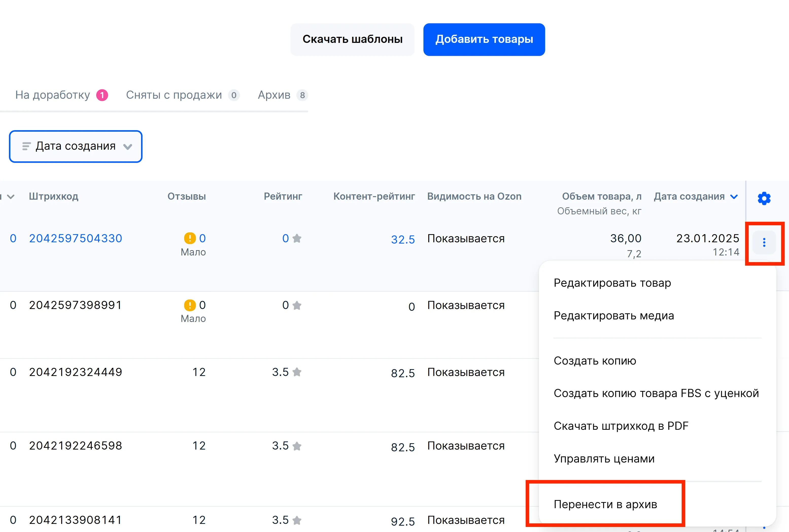Click orange warning icon for barcode 2042597398991
This screenshot has width=789, height=532.
click(x=190, y=305)
